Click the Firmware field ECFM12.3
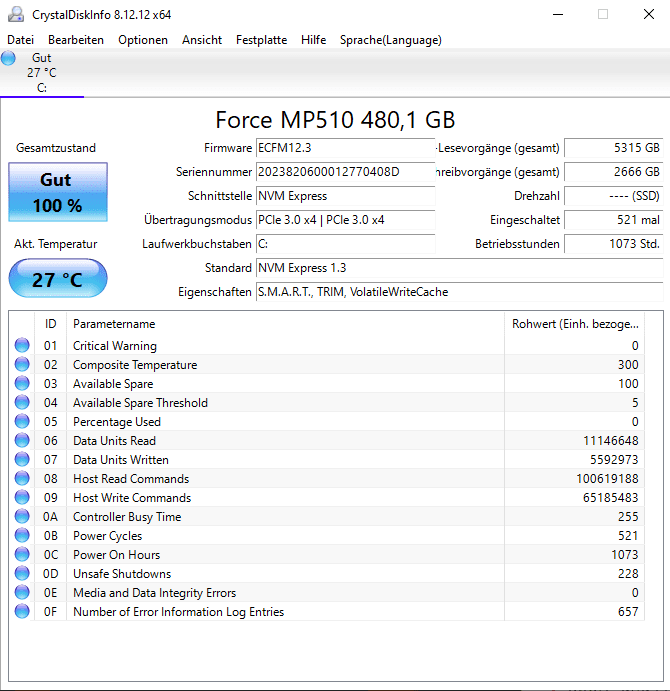The width and height of the screenshot is (670, 691). pos(346,148)
